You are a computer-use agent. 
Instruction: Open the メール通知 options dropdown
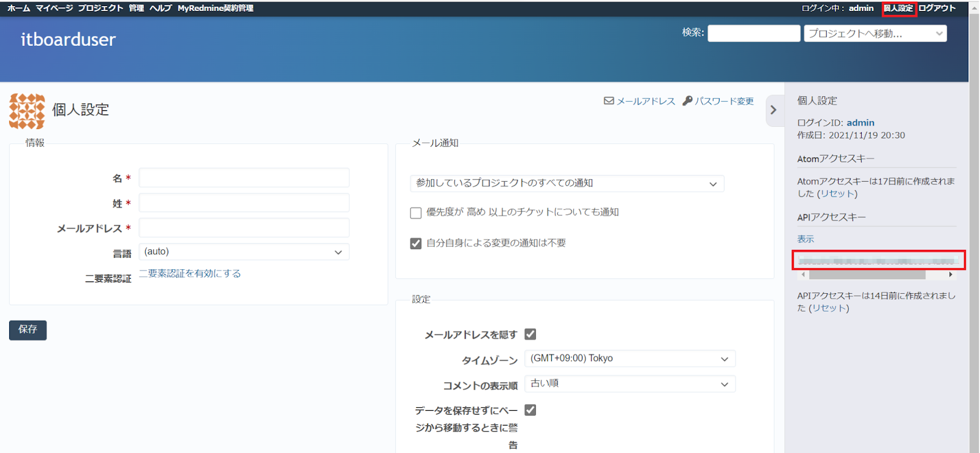[567, 184]
